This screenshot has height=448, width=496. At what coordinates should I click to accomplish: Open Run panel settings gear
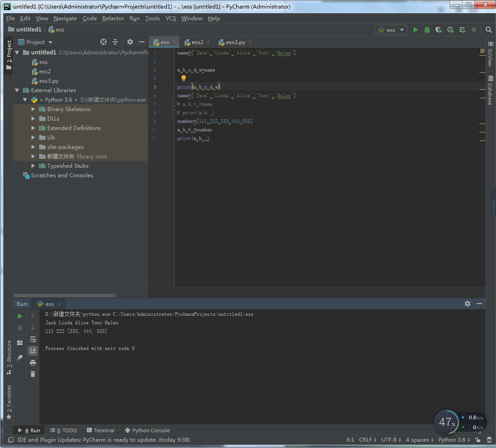[468, 304]
